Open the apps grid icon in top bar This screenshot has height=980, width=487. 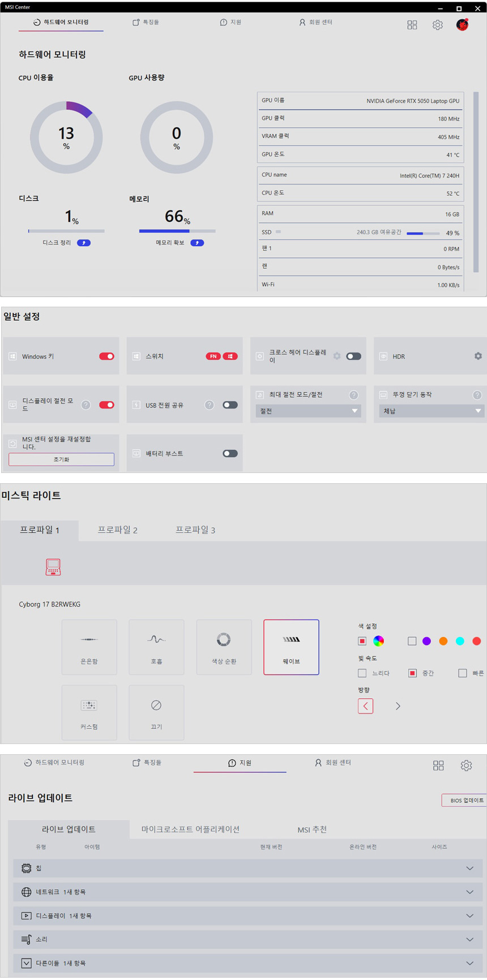tap(412, 25)
